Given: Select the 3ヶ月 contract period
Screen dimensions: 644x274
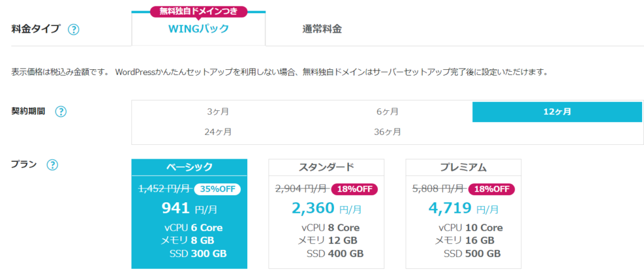Looking at the screenshot, I should pos(218,111).
